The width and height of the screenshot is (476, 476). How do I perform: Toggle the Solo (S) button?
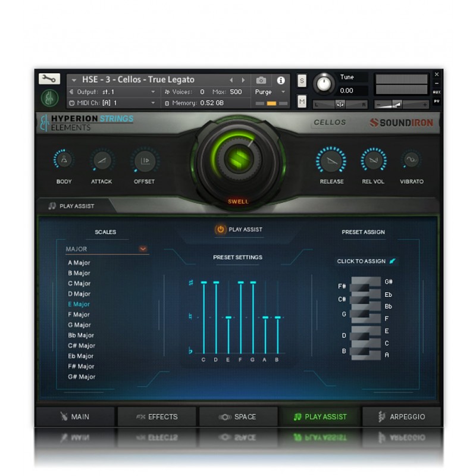[302, 81]
